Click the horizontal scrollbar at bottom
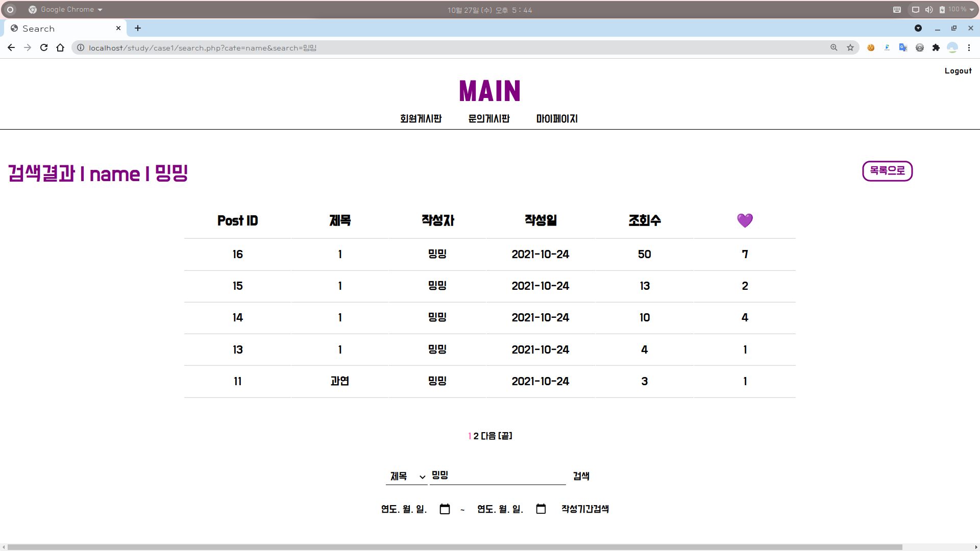The width and height of the screenshot is (980, 551). point(454,547)
